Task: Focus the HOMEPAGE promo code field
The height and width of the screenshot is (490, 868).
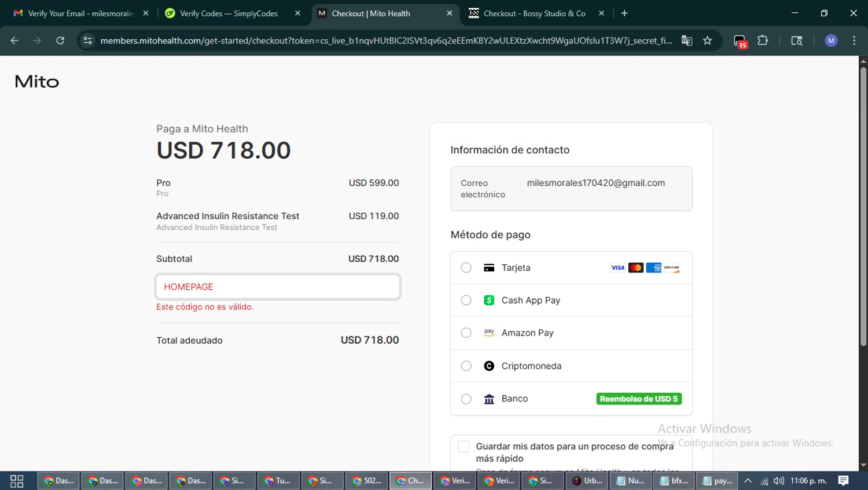Action: coord(278,287)
